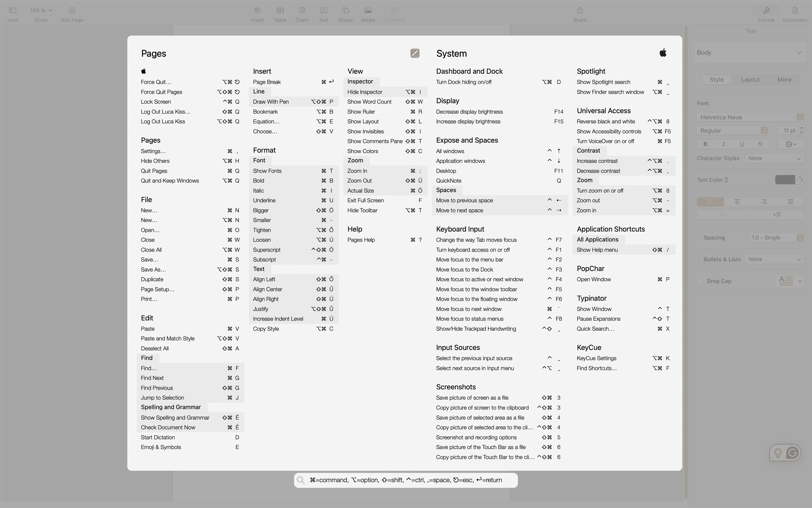Open the View toolbar icon in Pages

(x=13, y=10)
